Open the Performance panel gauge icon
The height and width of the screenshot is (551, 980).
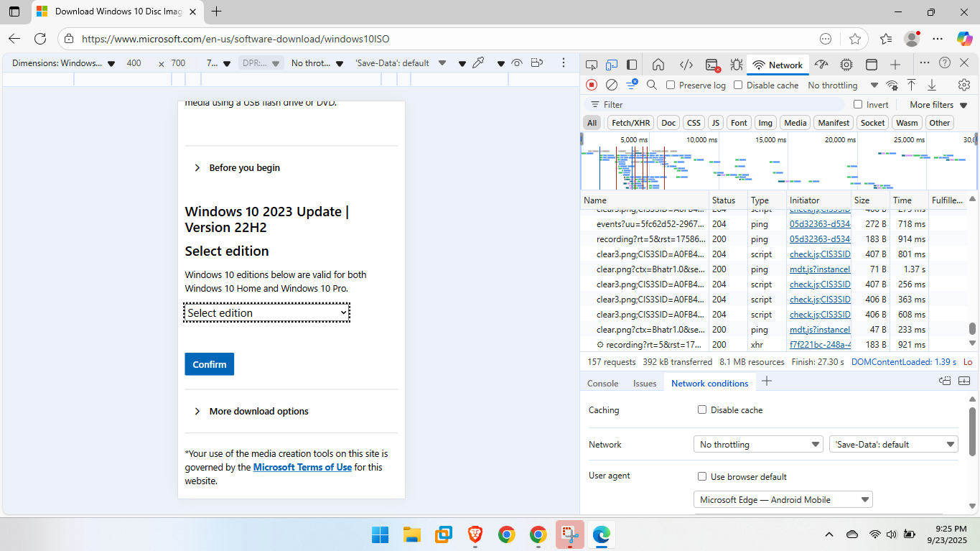tap(821, 65)
